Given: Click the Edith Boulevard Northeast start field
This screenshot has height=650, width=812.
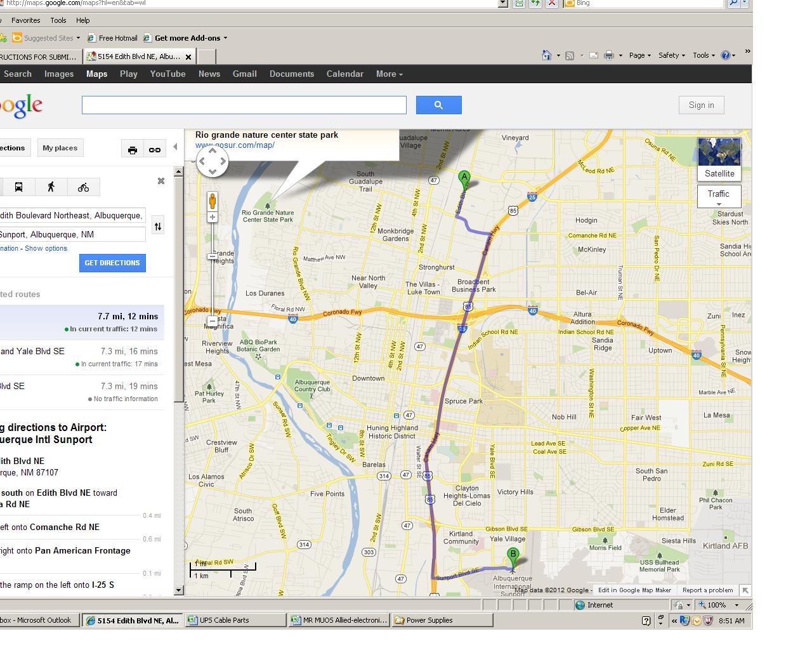Looking at the screenshot, I should click(72, 216).
